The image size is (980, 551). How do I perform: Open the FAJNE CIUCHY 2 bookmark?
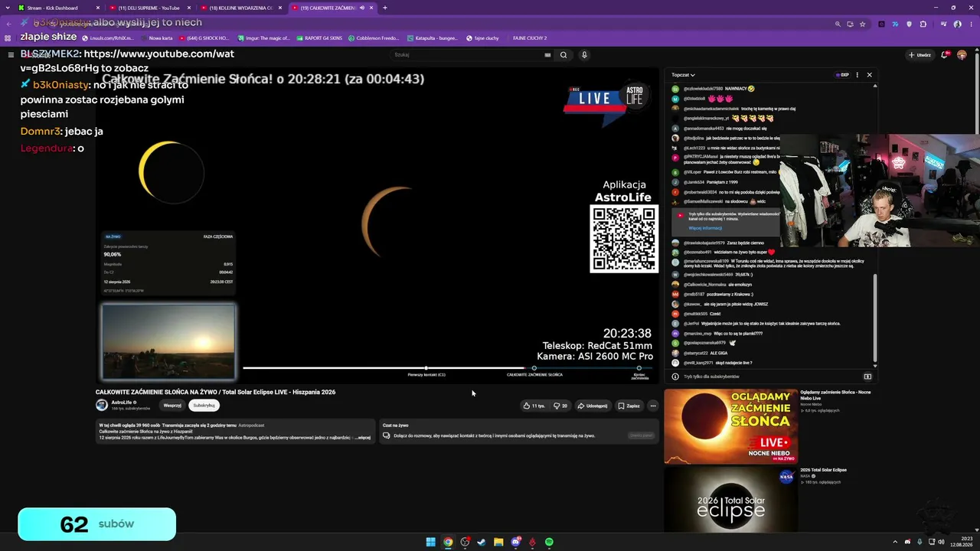click(530, 37)
